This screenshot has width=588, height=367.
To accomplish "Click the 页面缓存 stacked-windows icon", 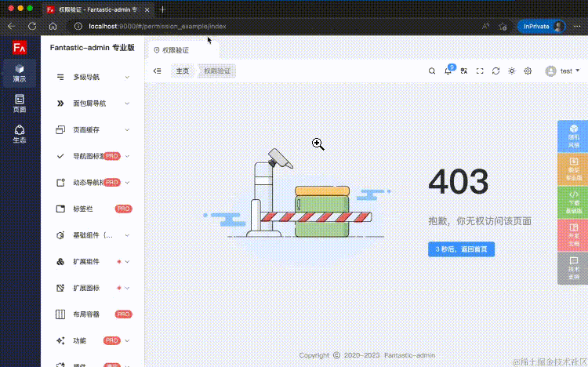I will (x=60, y=130).
